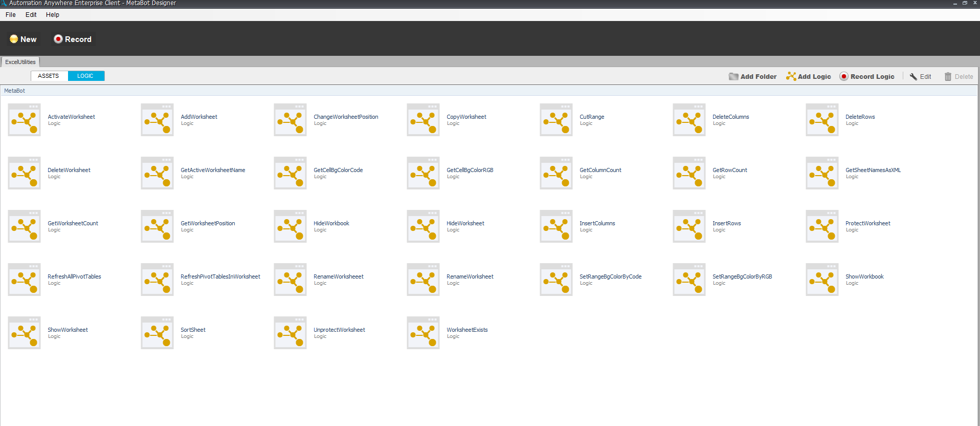Select the GetSheetNamesAsXML logic icon
The width and height of the screenshot is (980, 426).
(822, 173)
